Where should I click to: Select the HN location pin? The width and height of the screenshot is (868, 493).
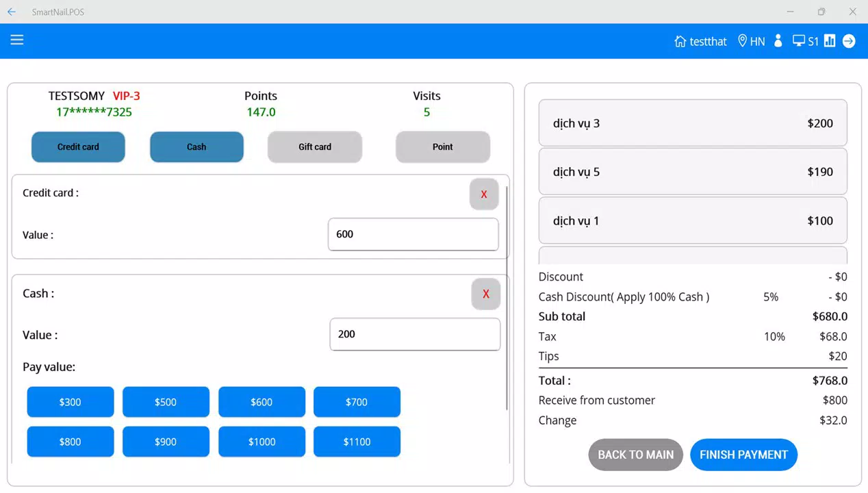[x=751, y=41]
